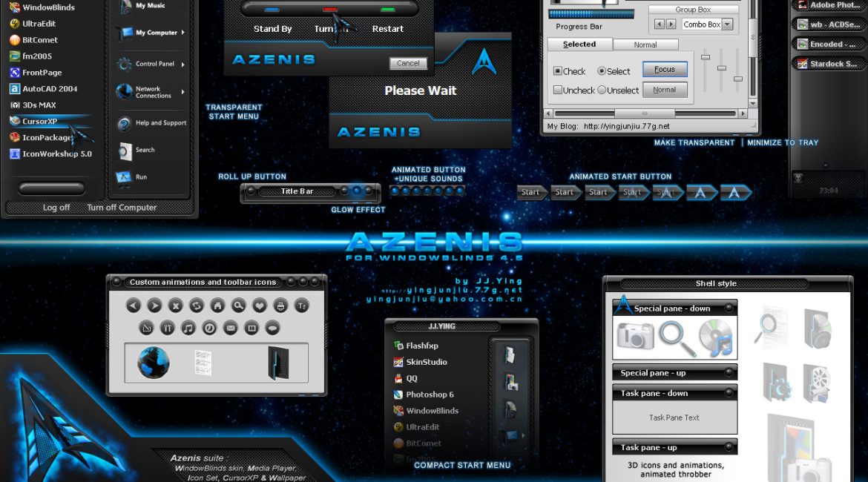This screenshot has width=868, height=482.
Task: Click the Favorites heart toolbar icon
Action: pyautogui.click(x=260, y=306)
